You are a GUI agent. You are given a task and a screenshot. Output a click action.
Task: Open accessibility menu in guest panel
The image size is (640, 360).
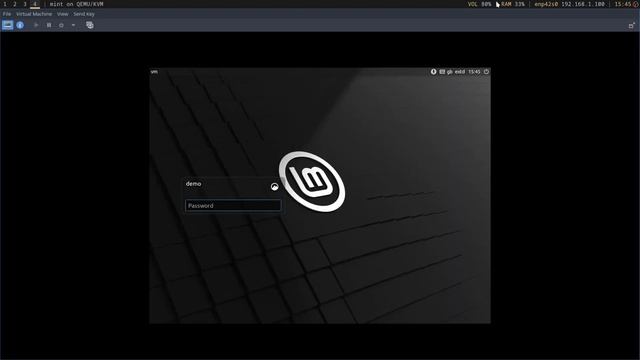433,71
